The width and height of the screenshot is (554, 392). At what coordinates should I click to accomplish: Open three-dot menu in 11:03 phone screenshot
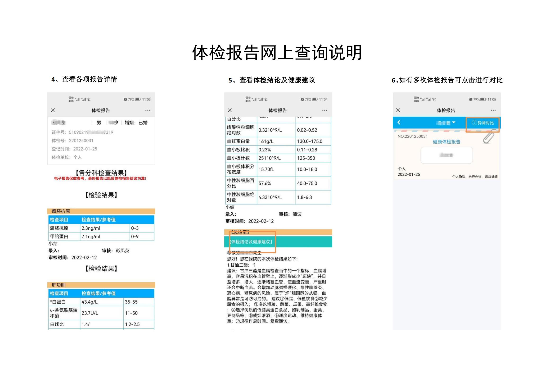coord(148,110)
